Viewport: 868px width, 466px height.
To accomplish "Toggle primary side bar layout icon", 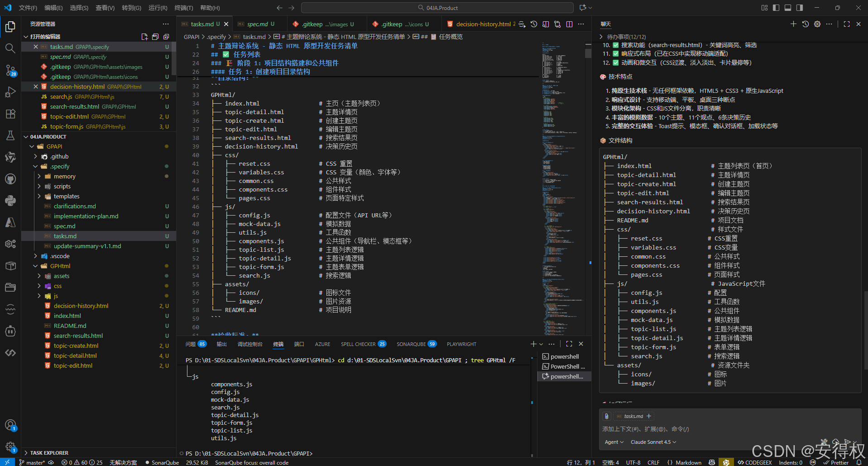I will [776, 8].
